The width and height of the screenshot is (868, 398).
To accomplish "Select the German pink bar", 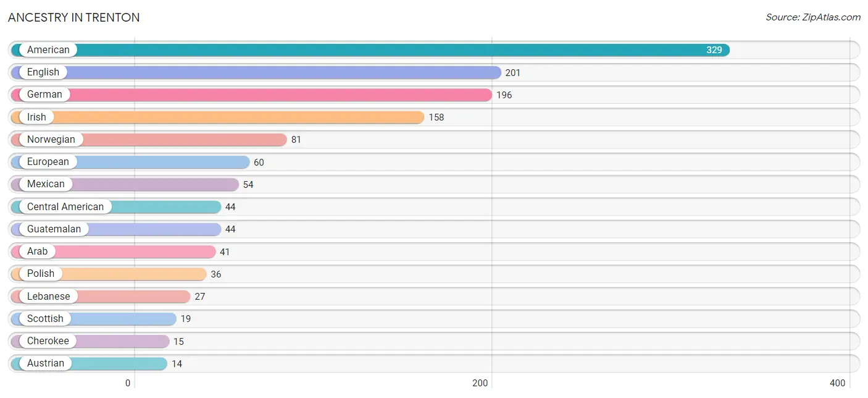I will [x=251, y=95].
